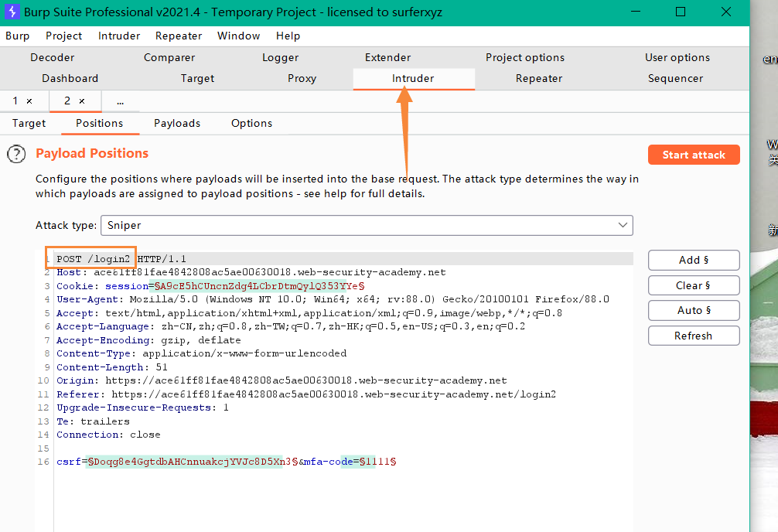This screenshot has height=532, width=778.
Task: Click the mfa-code 1111 payload value
Action: 377,462
